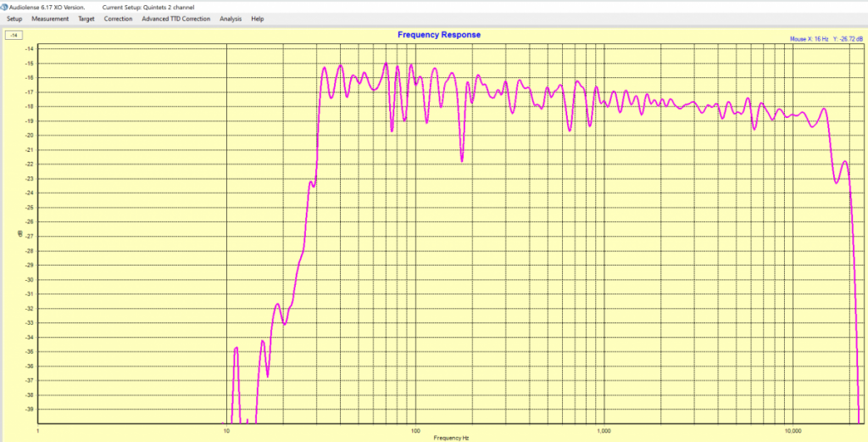868x442 pixels.
Task: Click the Frequency Hz axis label
Action: click(x=451, y=438)
